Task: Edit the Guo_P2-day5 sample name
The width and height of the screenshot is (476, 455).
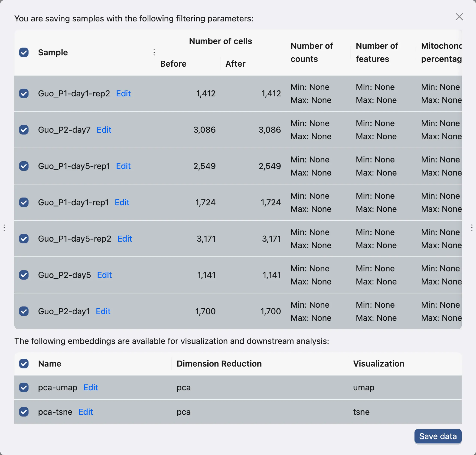Action: (104, 275)
